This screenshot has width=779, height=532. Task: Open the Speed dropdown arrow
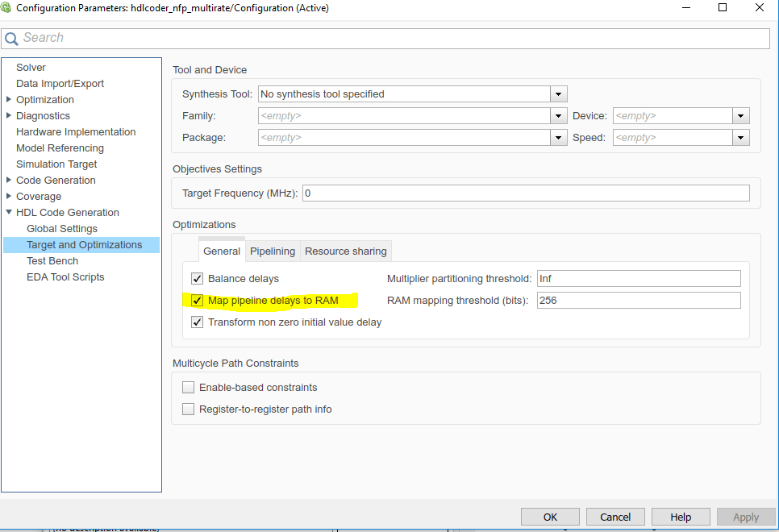(741, 138)
